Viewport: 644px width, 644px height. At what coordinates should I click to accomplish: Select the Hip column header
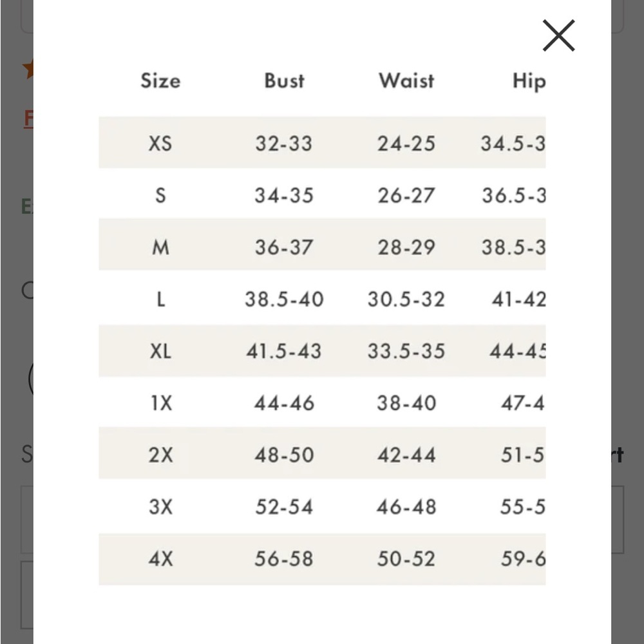(529, 81)
